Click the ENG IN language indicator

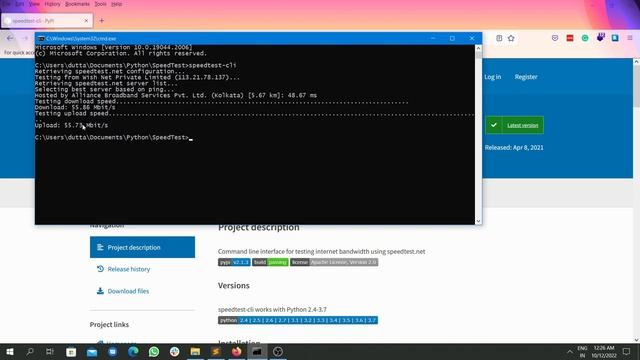tap(582, 351)
